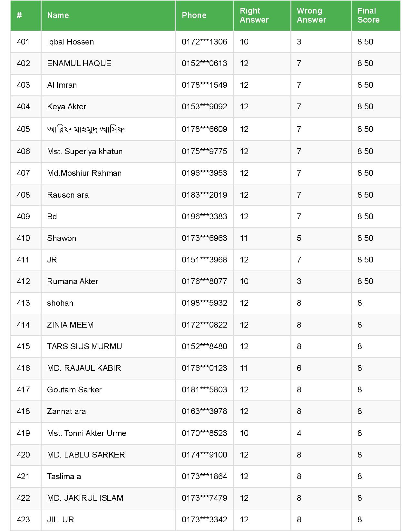
Task: Select Keya Akter's phone number
Action: coord(204,107)
